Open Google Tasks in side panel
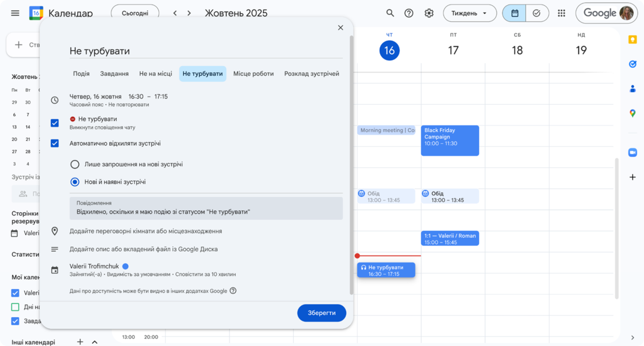 [x=632, y=64]
